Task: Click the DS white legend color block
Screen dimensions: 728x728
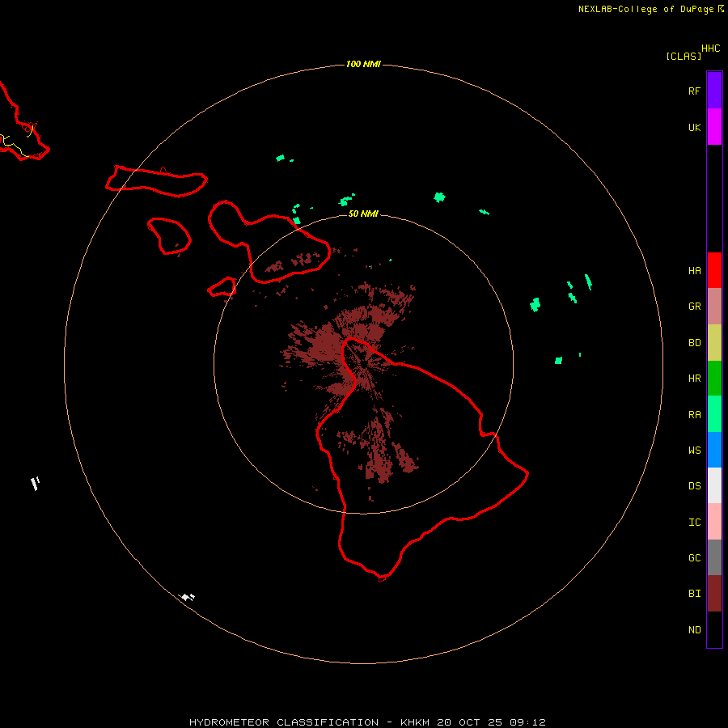Action: [714, 485]
